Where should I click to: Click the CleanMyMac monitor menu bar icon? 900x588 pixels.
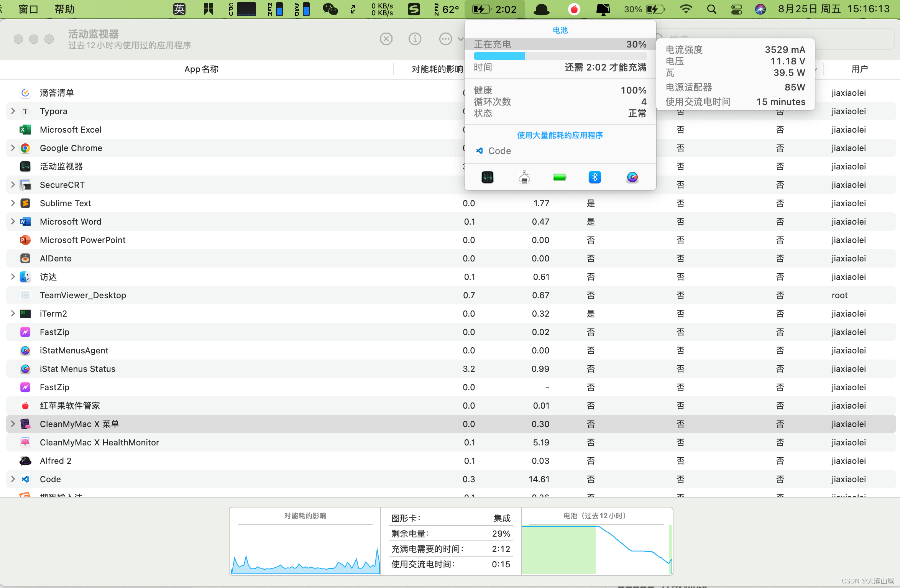pyautogui.click(x=603, y=9)
